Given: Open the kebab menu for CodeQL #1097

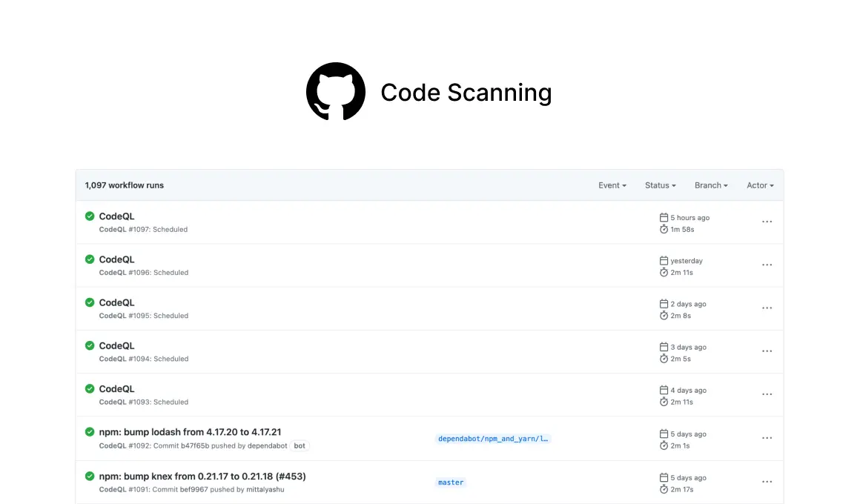Looking at the screenshot, I should [767, 222].
